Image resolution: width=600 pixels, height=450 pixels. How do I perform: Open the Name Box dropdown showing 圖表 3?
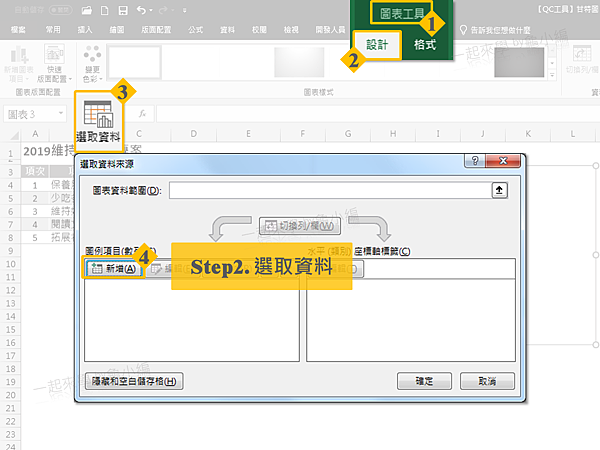coord(61,114)
